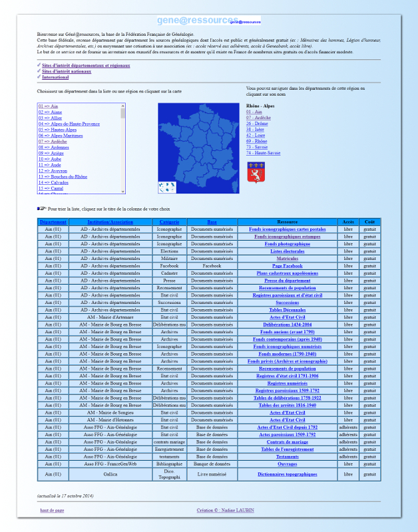
Task: Open 69 - Rhône in Rhône-Alpes list
Action: click(257, 141)
